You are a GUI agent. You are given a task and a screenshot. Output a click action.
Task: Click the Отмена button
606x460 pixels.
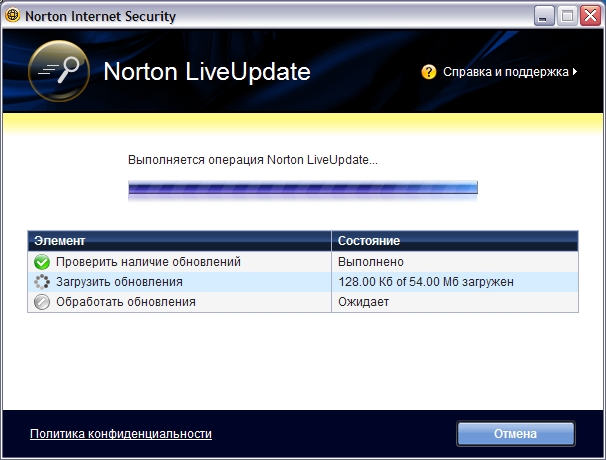point(516,434)
